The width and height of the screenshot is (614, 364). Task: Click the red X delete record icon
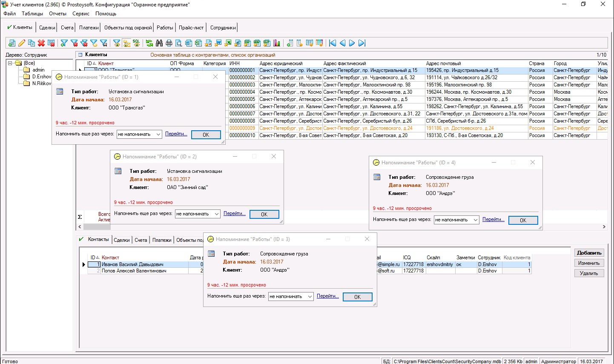pyautogui.click(x=41, y=43)
